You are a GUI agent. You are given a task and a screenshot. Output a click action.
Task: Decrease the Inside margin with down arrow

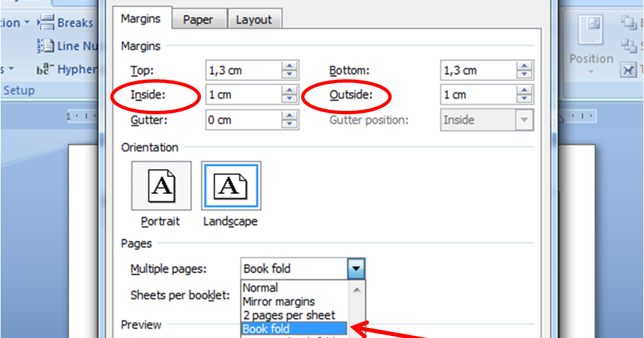[290, 99]
